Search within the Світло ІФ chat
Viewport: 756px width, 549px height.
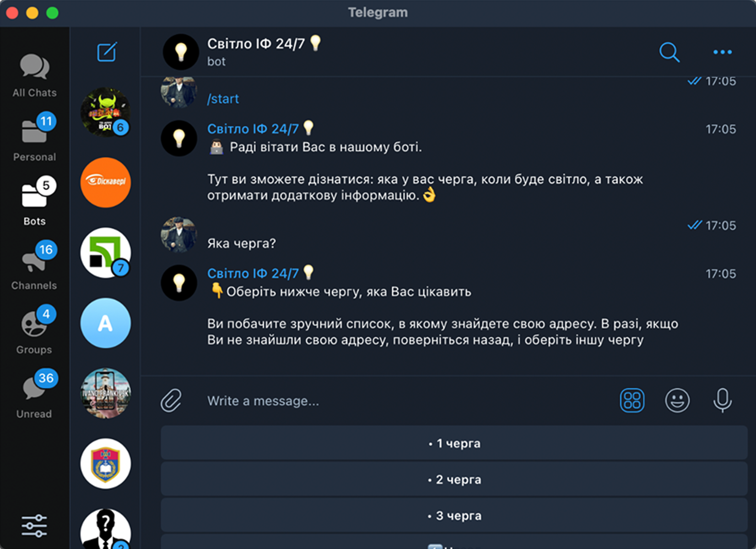click(x=669, y=52)
